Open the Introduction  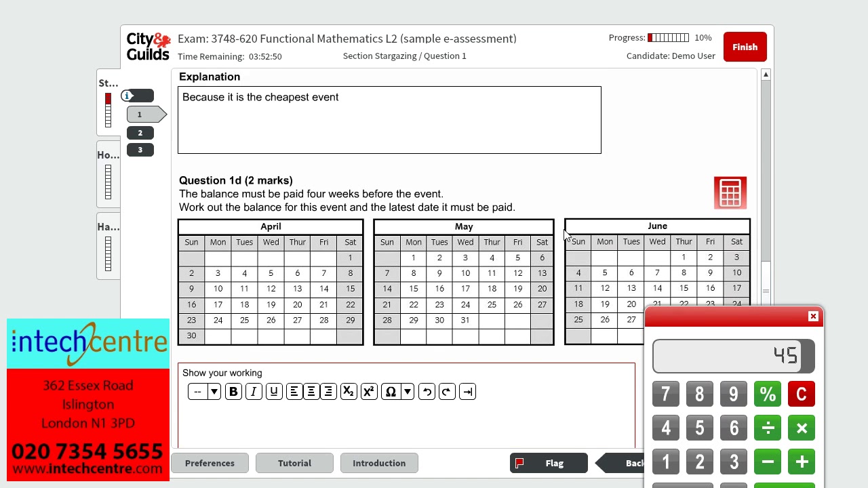coord(379,463)
